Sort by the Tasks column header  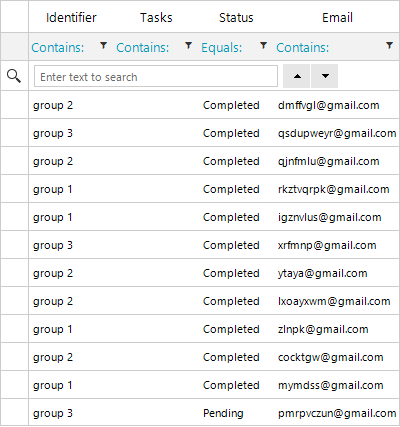click(156, 17)
